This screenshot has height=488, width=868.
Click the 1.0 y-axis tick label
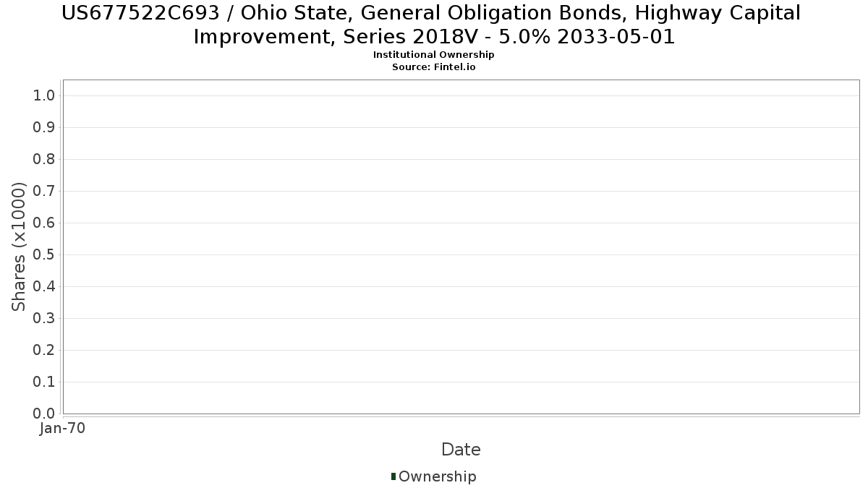[x=45, y=96]
